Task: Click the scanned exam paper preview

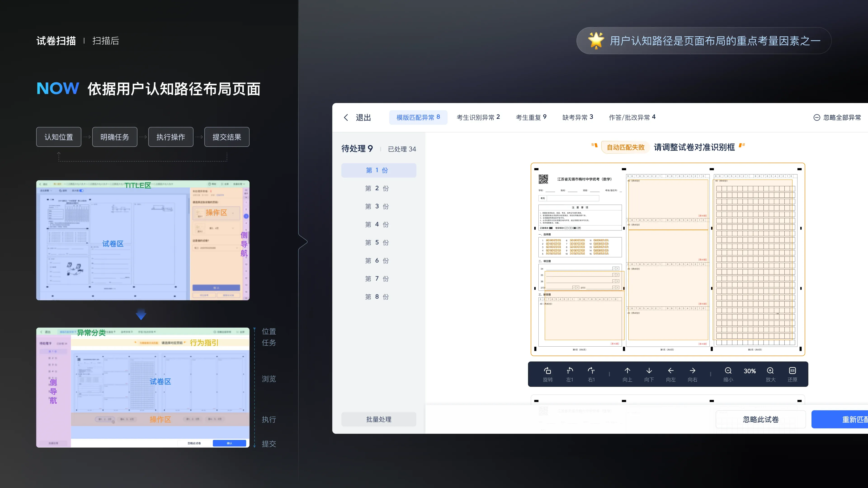Action: click(x=668, y=259)
